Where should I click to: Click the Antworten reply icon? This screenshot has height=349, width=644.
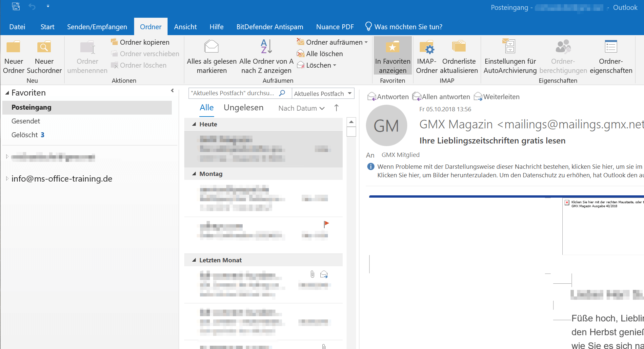click(x=372, y=97)
